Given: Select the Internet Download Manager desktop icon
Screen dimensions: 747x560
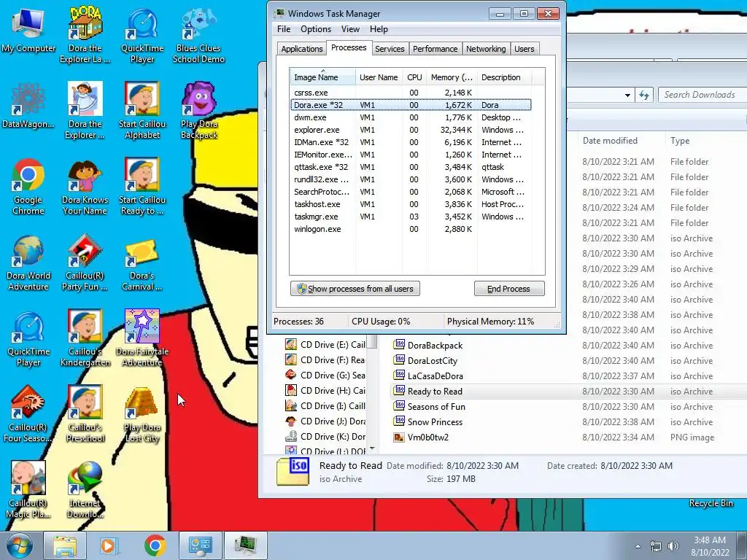Looking at the screenshot, I should [85, 489].
